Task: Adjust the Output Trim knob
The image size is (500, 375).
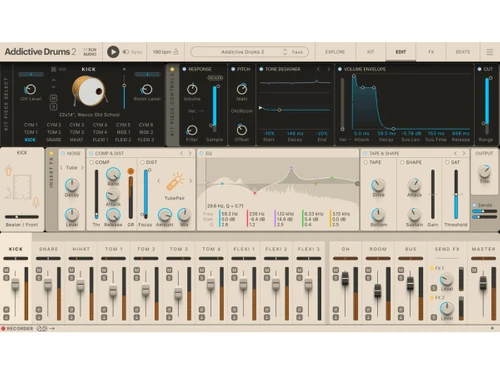Action: 484,171
